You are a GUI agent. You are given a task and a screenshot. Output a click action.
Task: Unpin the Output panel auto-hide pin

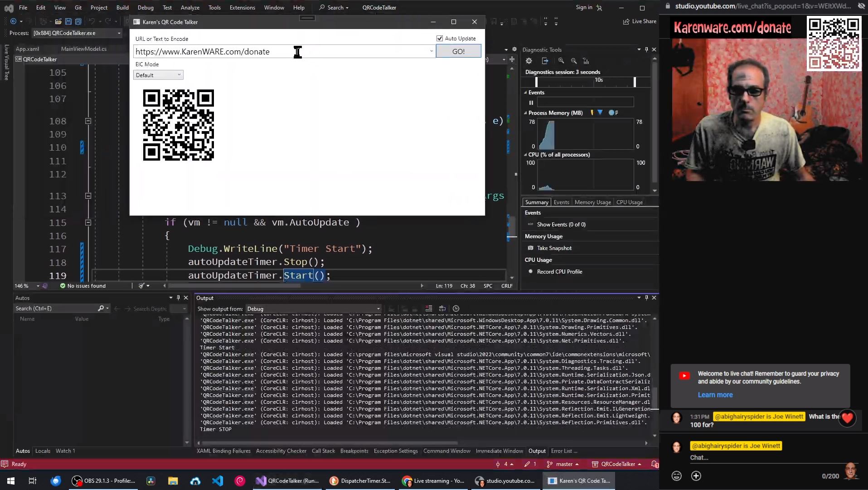(x=646, y=298)
